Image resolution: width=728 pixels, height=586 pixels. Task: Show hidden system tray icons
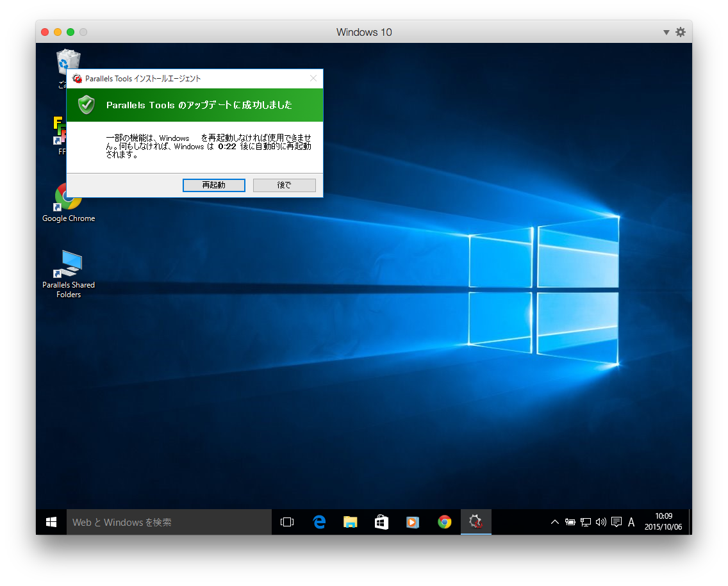(554, 522)
